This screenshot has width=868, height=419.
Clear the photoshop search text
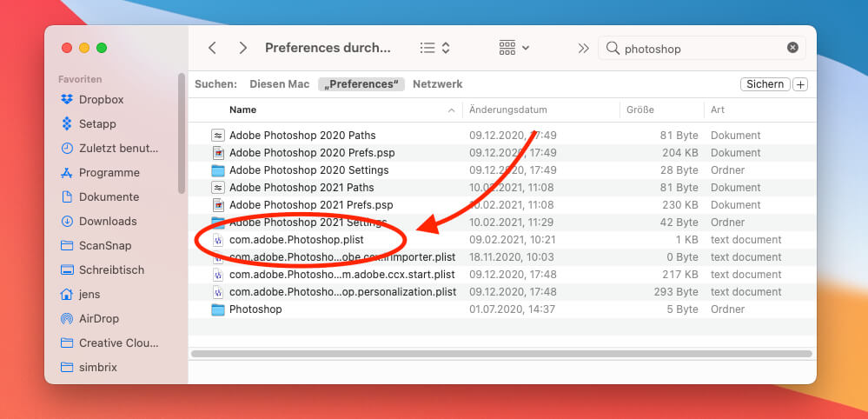792,48
